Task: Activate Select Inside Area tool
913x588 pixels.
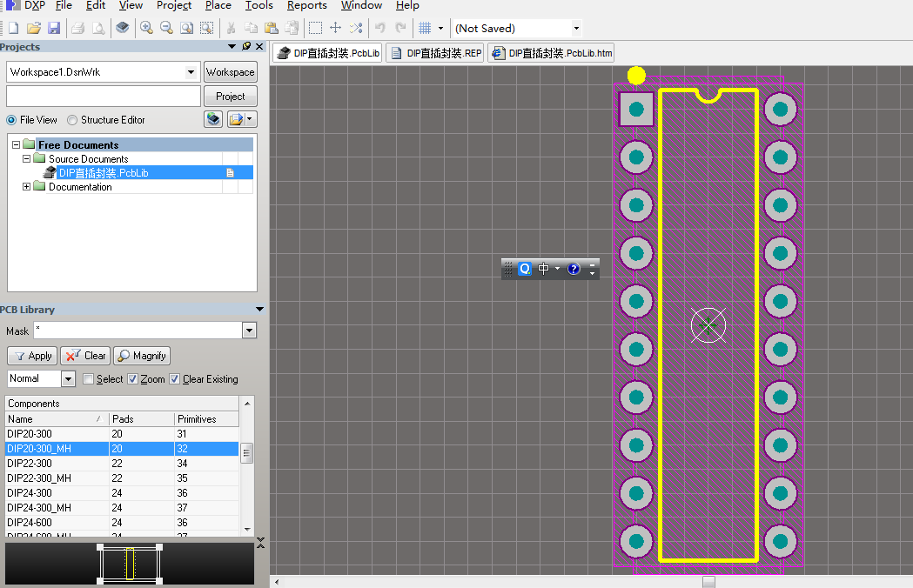Action: point(315,28)
